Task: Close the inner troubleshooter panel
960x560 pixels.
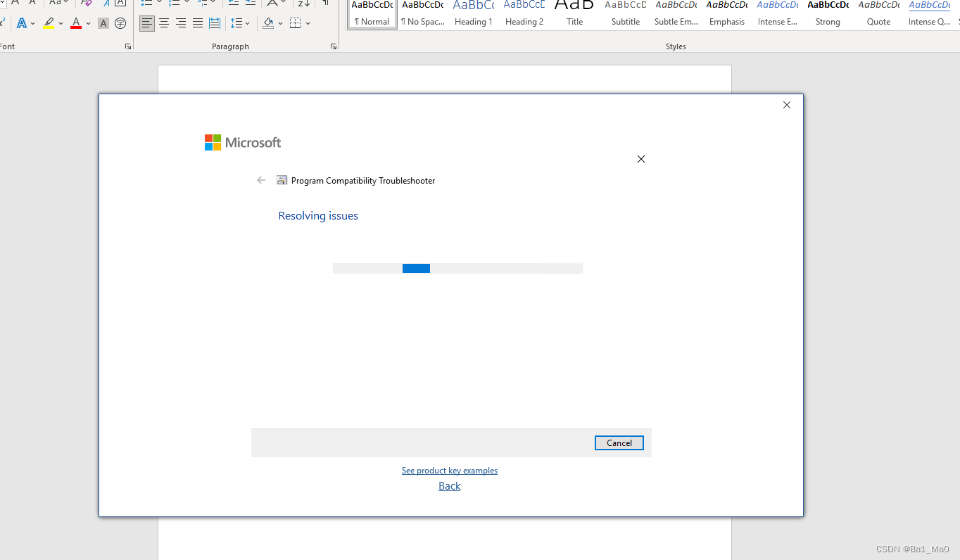Action: [x=641, y=159]
